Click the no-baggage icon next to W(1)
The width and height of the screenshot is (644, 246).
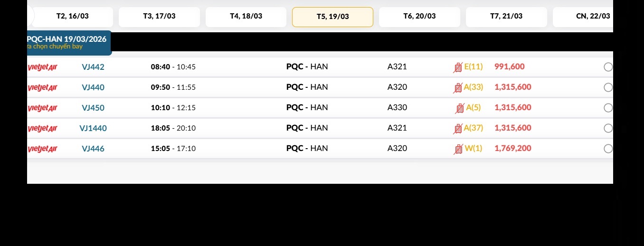458,149
